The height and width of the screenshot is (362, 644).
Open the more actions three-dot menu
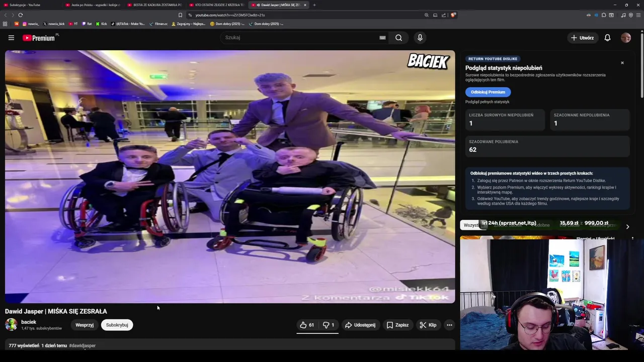pos(449,325)
